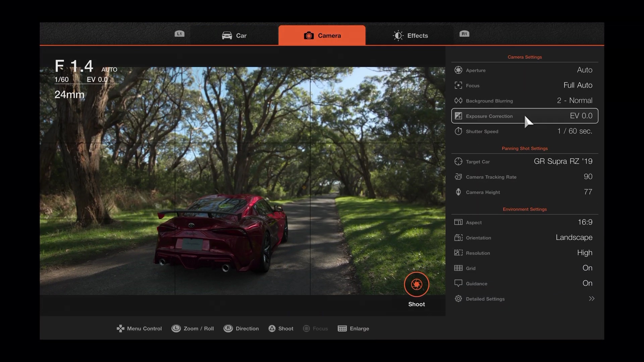
Task: Change the Focus Full Auto value
Action: pos(578,85)
